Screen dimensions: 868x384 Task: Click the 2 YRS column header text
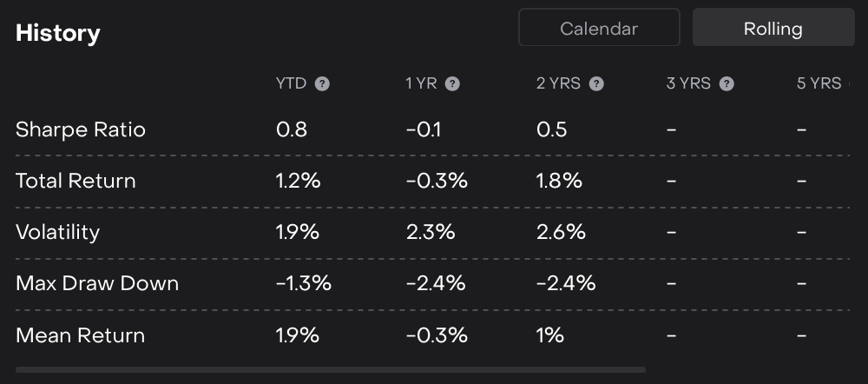click(x=558, y=84)
